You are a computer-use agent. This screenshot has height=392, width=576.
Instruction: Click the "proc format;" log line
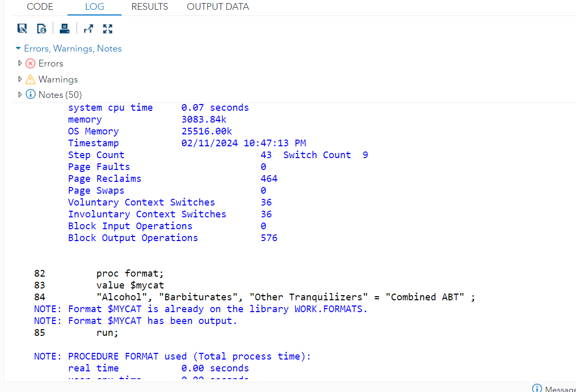(x=130, y=274)
